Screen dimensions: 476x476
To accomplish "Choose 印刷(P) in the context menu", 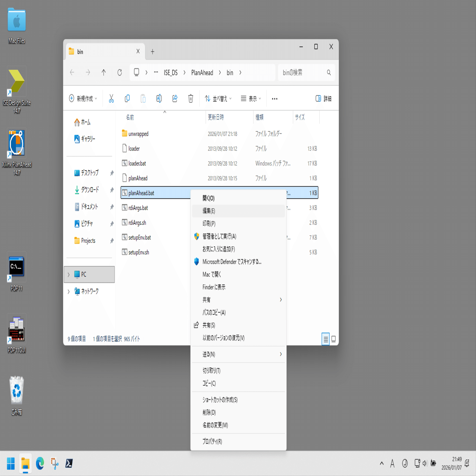I will 239,223.
